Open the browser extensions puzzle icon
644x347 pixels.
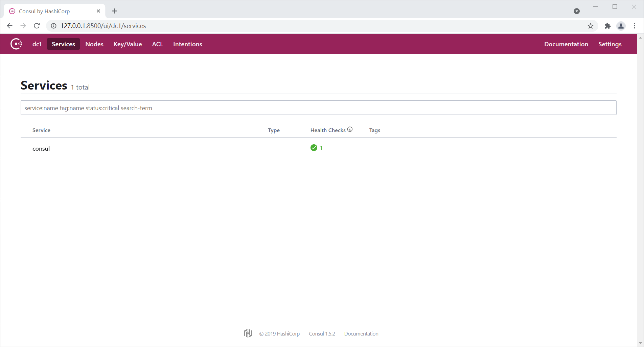click(607, 26)
